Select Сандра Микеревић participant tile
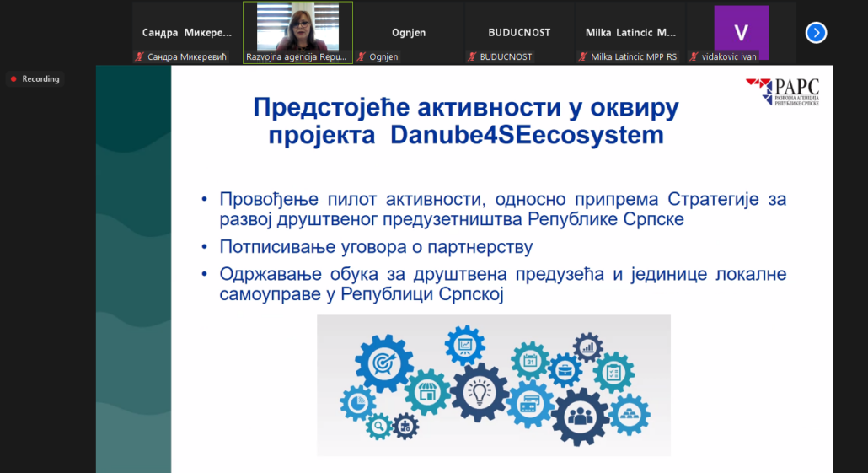 click(187, 33)
